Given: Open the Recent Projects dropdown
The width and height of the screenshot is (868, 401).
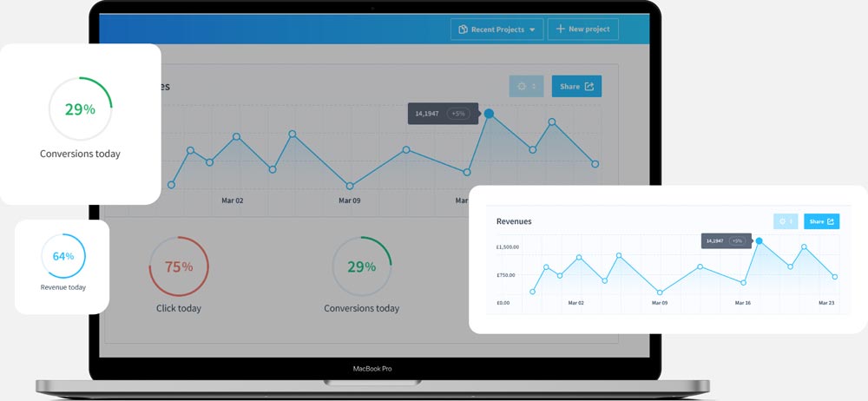Looking at the screenshot, I should pos(496,30).
